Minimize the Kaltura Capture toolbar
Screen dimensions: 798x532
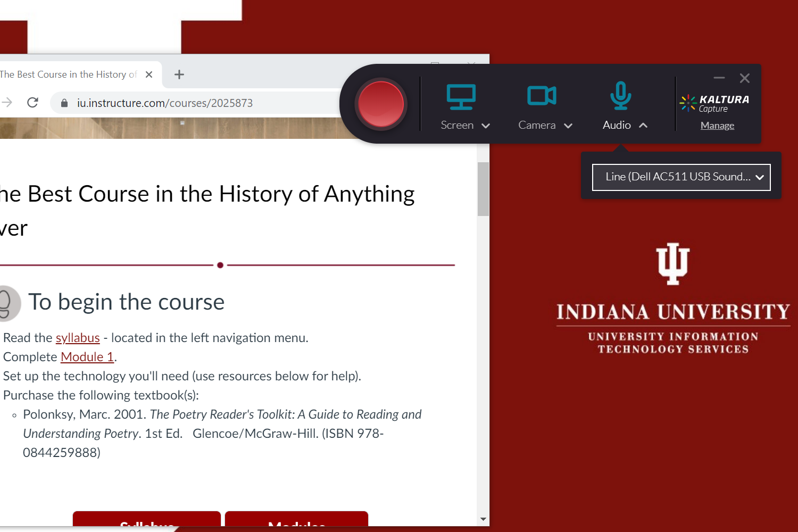point(719,78)
